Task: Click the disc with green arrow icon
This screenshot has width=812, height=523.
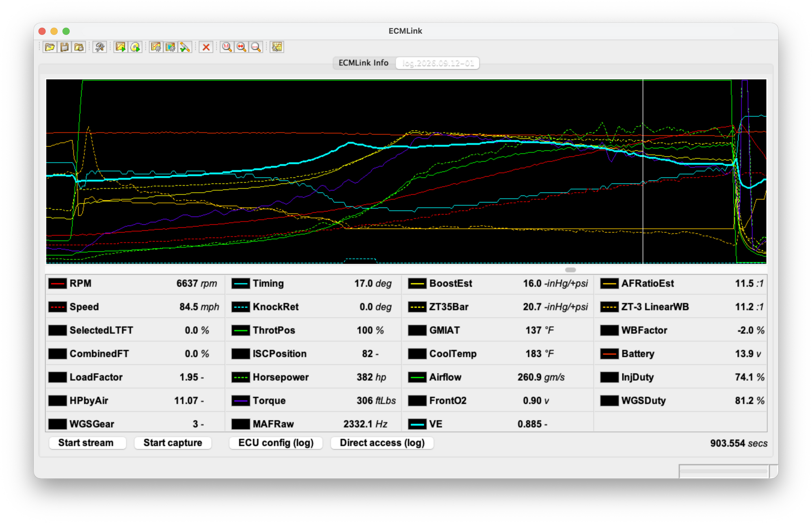Action: [135, 47]
